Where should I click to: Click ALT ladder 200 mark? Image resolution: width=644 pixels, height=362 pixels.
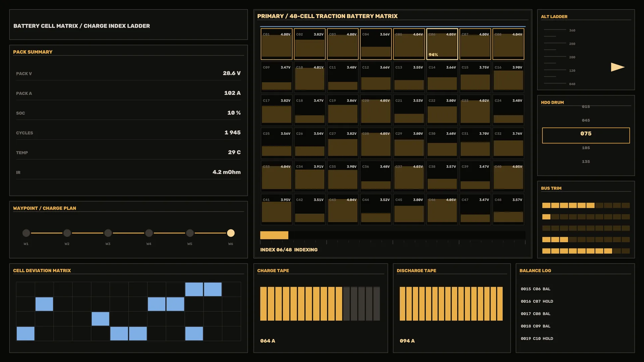click(572, 57)
